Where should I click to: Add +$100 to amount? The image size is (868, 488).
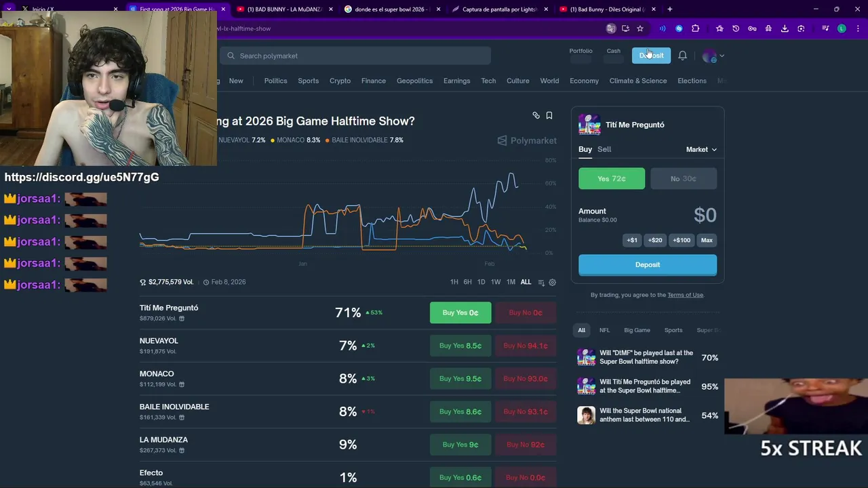tap(682, 240)
